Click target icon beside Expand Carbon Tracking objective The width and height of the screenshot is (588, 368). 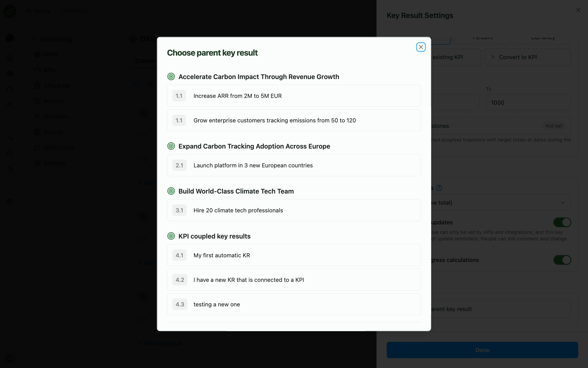pyautogui.click(x=171, y=146)
